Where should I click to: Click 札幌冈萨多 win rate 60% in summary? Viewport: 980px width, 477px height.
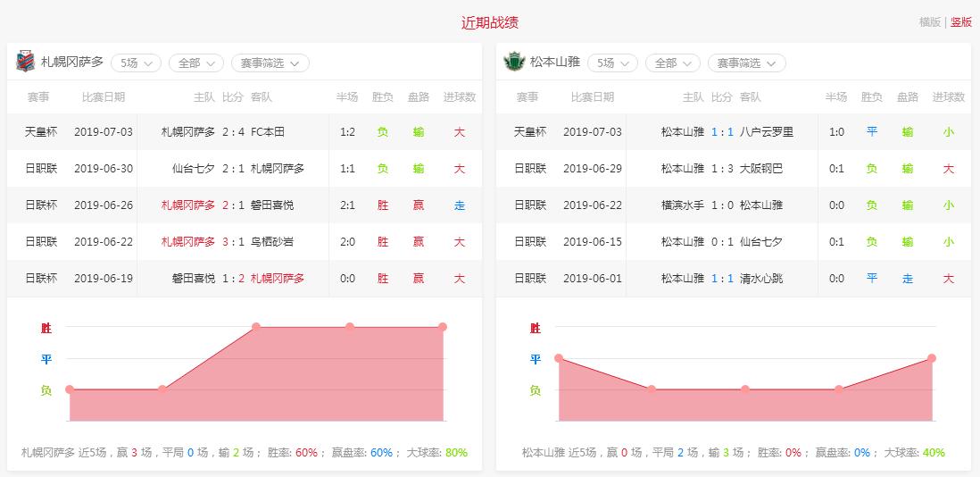point(307,453)
